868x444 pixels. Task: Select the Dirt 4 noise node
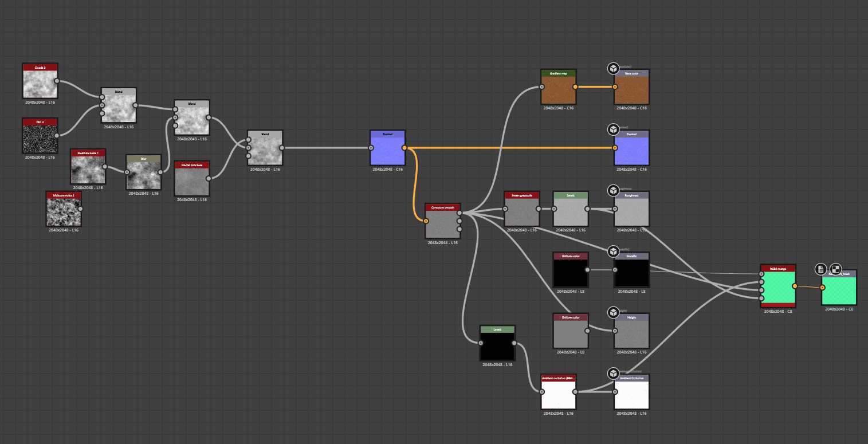[40, 136]
